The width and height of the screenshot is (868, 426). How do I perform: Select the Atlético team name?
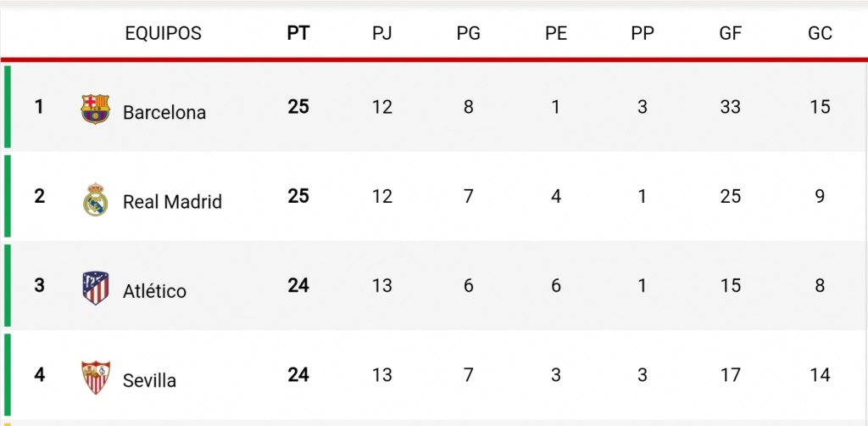[154, 291]
